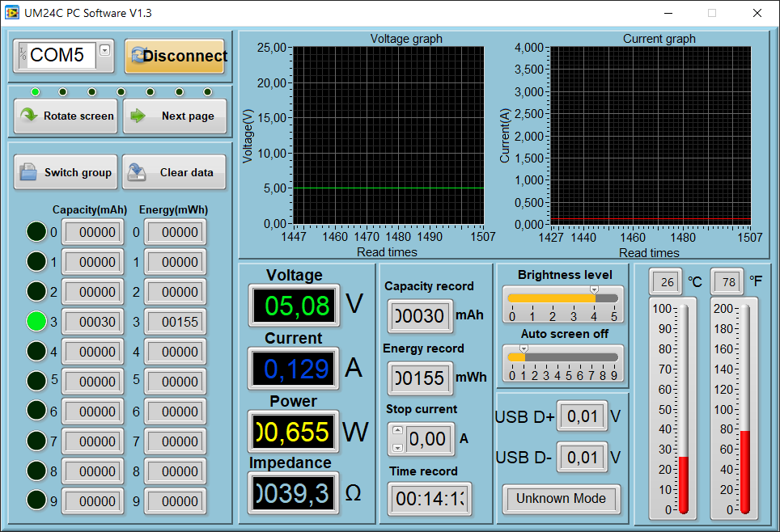Select data group 7 indicator light
780x532 pixels.
36,441
